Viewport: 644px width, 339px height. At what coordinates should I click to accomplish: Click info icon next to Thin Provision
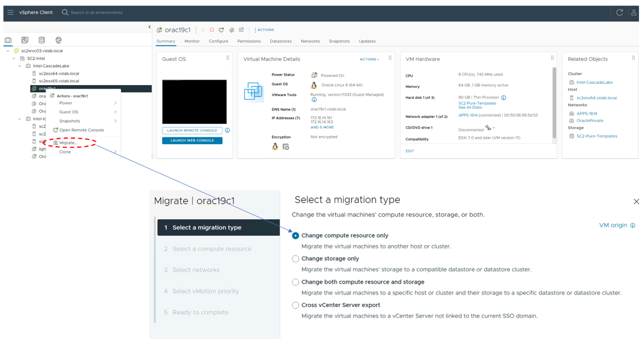click(x=503, y=98)
